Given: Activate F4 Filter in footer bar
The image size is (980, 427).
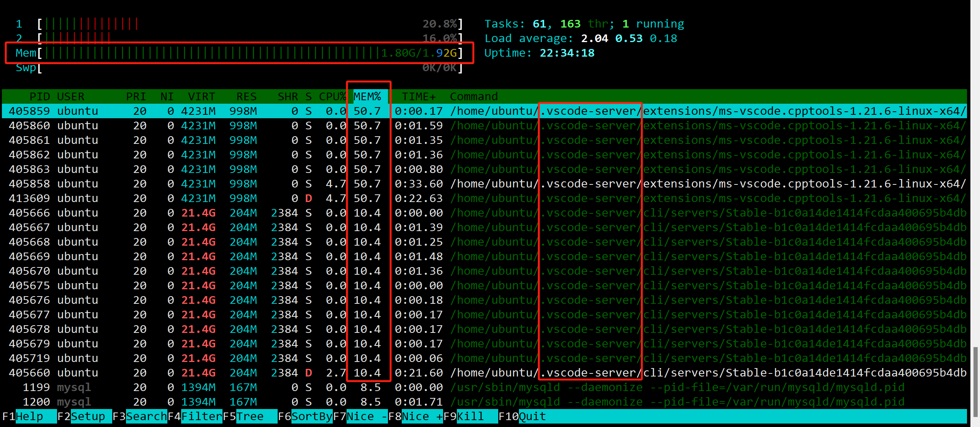Looking at the screenshot, I should click(x=195, y=416).
